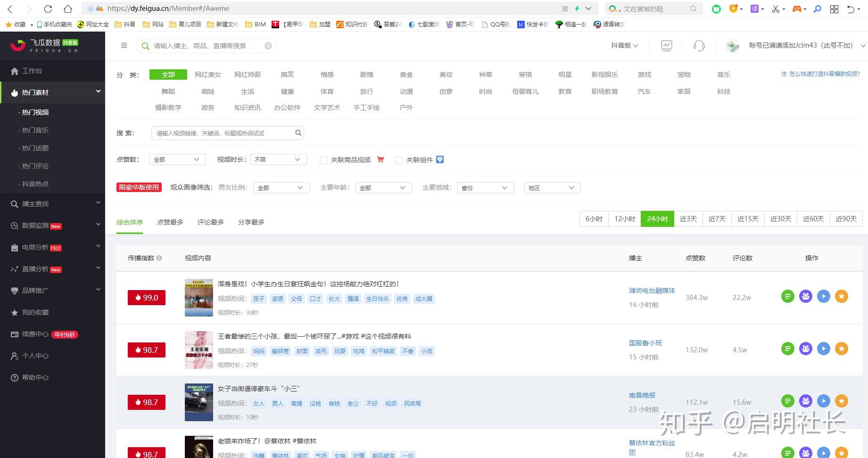
Task: Open thumbnail of 女子当街逼停豪车 video
Action: (199, 402)
